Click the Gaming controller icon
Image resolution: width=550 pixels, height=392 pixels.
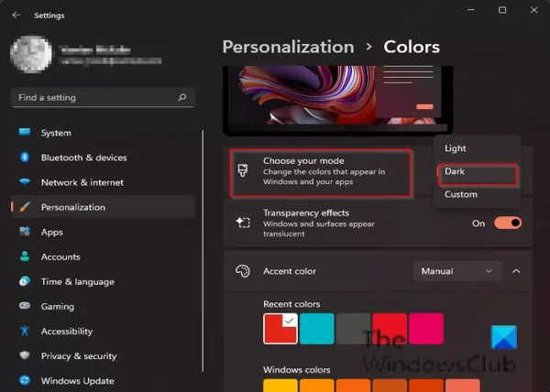pyautogui.click(x=25, y=306)
